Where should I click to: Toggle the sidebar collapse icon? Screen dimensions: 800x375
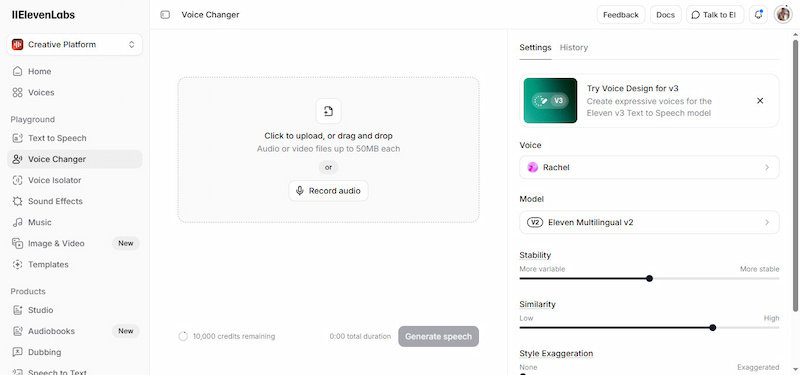[165, 15]
